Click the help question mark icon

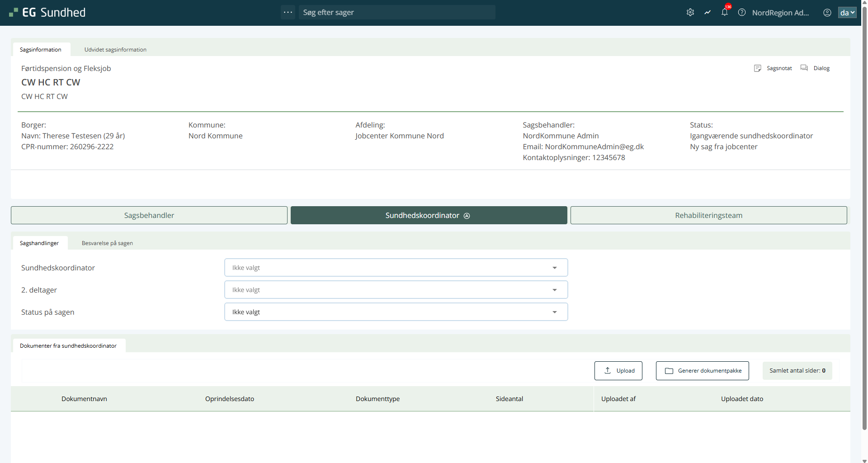point(742,13)
